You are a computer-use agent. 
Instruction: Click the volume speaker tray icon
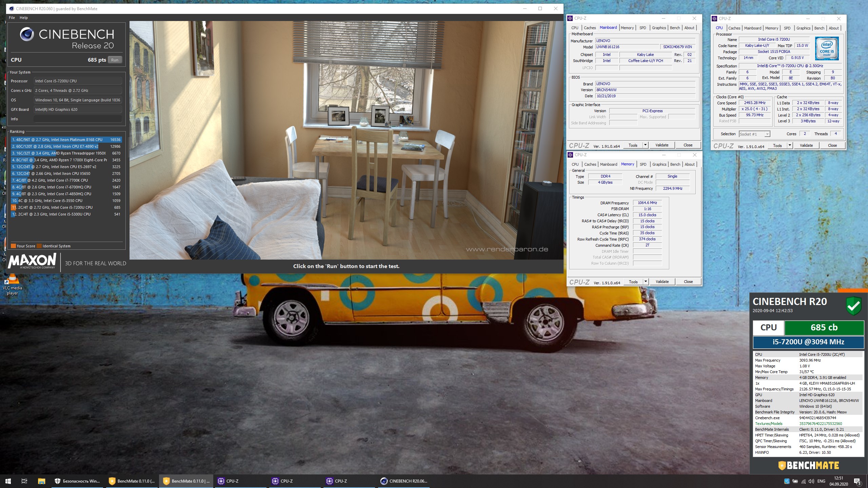811,481
